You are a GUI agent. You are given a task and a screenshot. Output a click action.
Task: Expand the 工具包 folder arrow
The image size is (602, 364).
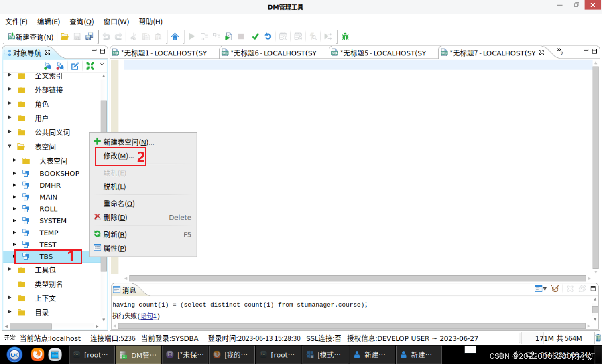coord(10,269)
